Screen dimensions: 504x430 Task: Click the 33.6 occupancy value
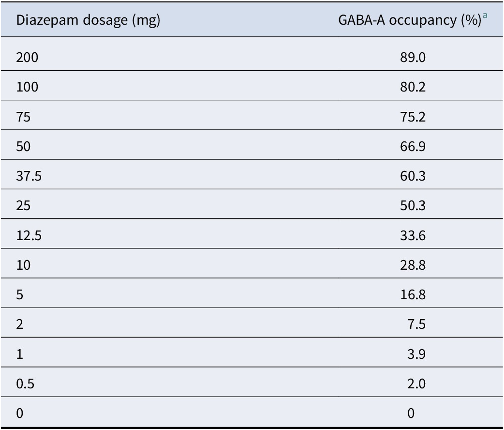tap(413, 236)
